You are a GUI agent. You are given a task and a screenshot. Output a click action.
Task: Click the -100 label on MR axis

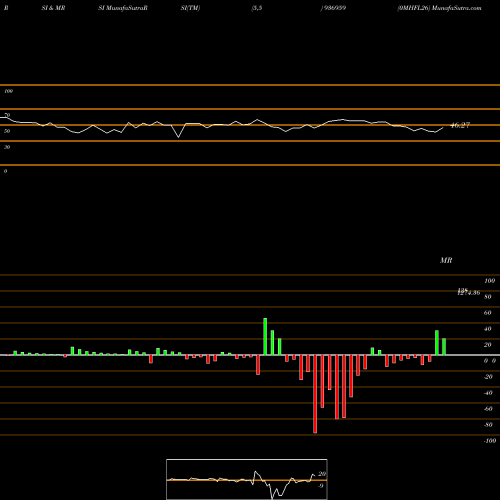(x=490, y=441)
